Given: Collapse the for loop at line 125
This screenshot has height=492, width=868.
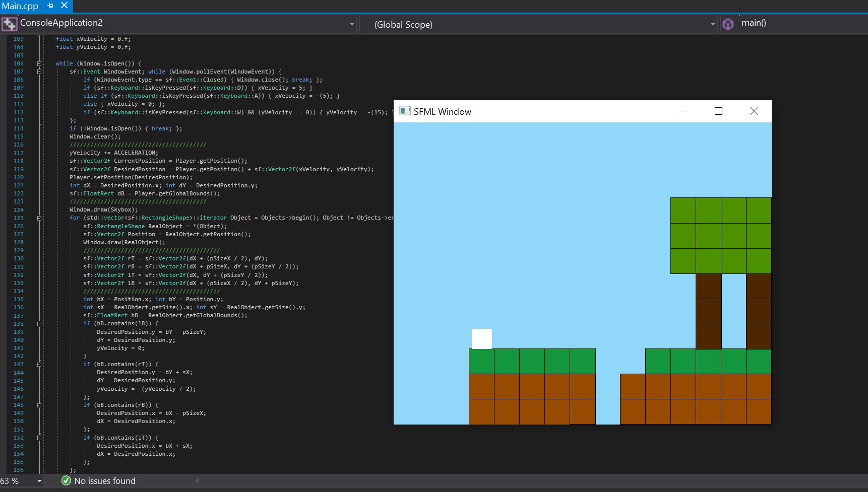Looking at the screenshot, I should 39,218.
